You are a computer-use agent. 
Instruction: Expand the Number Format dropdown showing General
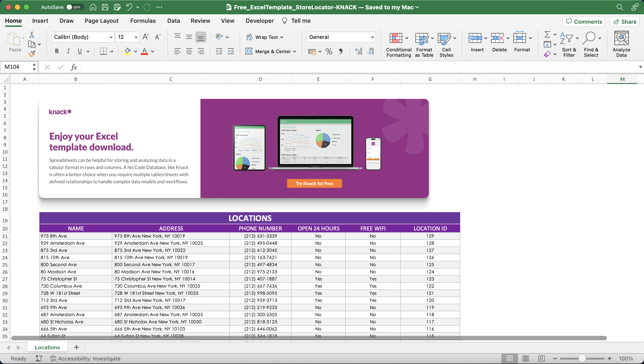coord(372,37)
